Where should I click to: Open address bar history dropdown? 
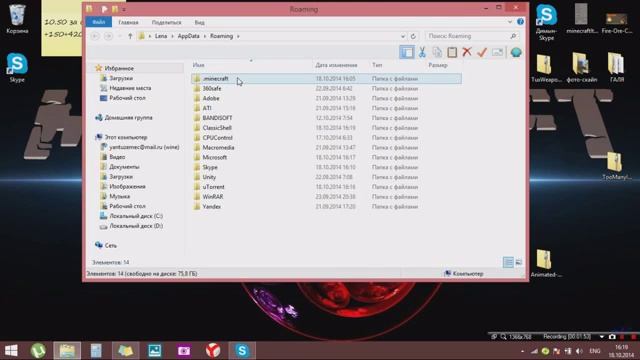403,36
